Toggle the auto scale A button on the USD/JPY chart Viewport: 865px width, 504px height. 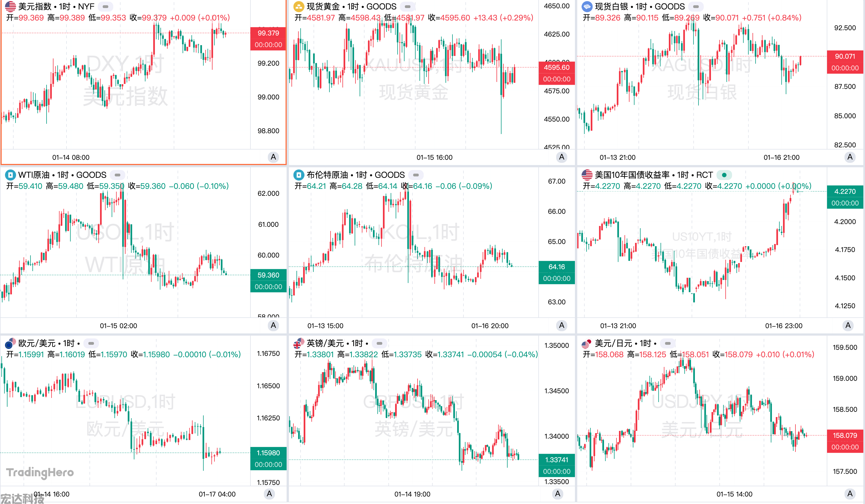coord(849,494)
